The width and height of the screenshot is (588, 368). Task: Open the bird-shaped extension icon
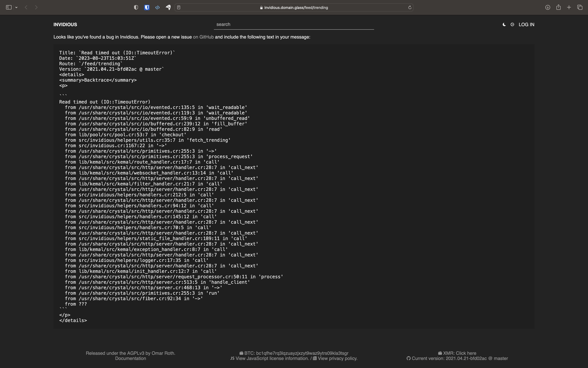point(168,7)
